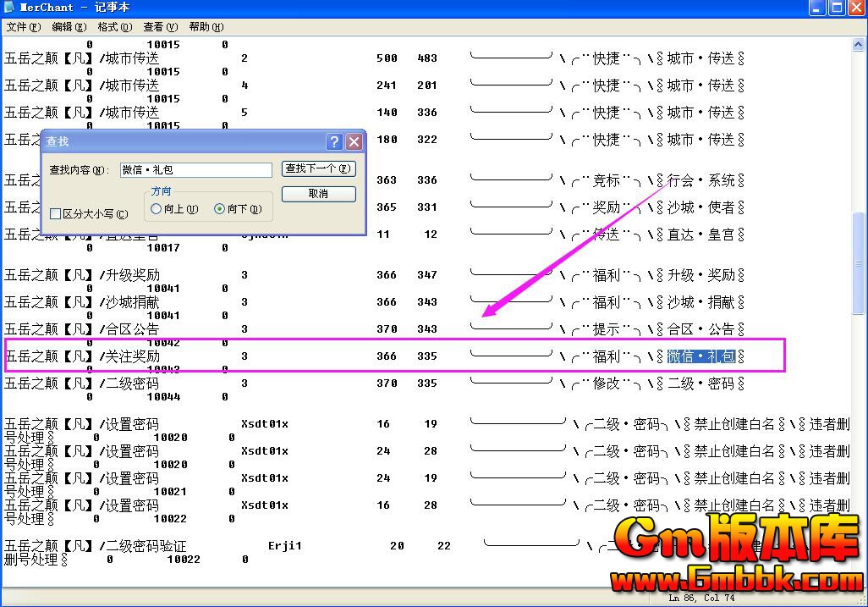
Task: Maximize the MerChant Notepad window
Action: pyautogui.click(x=836, y=8)
